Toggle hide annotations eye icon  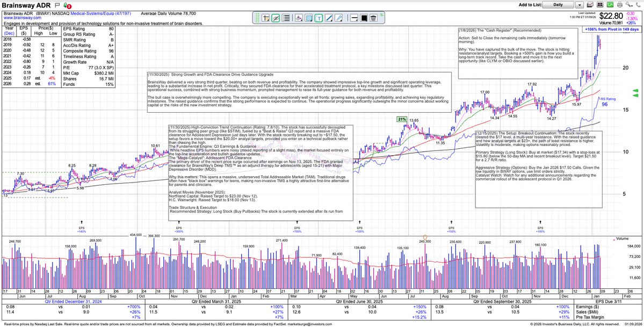click(x=276, y=18)
